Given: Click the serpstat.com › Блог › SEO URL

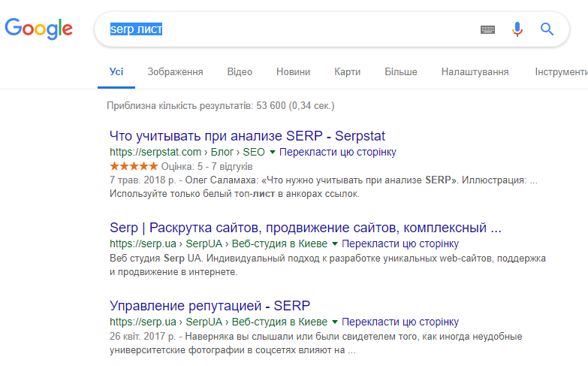Looking at the screenshot, I should click(187, 152).
